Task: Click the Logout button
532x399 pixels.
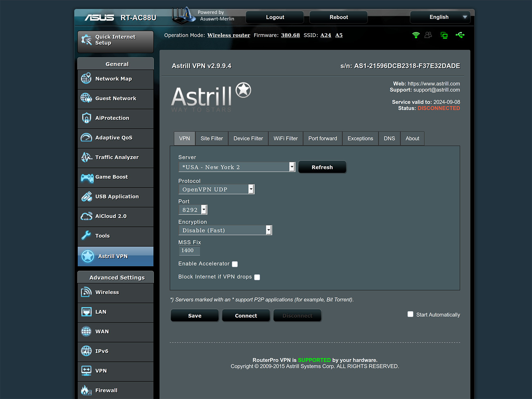Action: point(275,17)
